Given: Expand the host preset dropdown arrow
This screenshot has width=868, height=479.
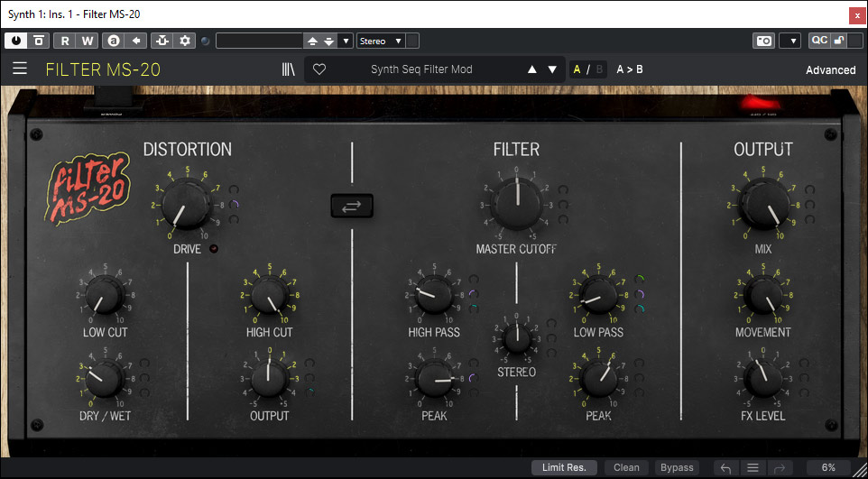Looking at the screenshot, I should tap(346, 41).
